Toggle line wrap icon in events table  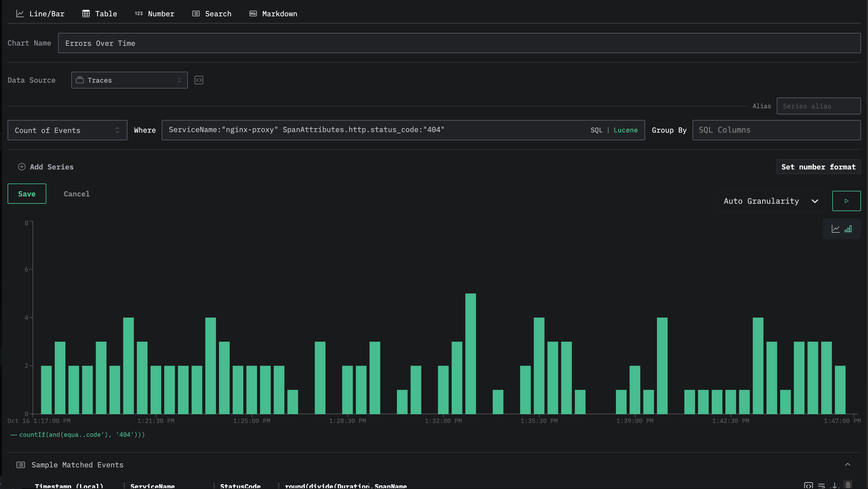tap(821, 486)
